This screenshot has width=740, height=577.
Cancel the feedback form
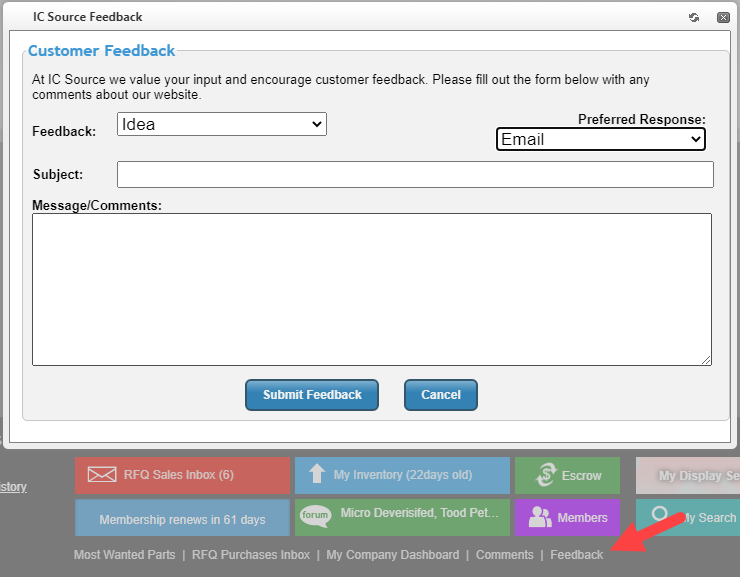[x=440, y=395]
